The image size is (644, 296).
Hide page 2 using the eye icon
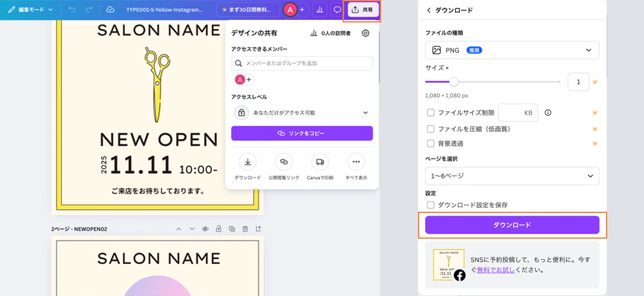205,228
